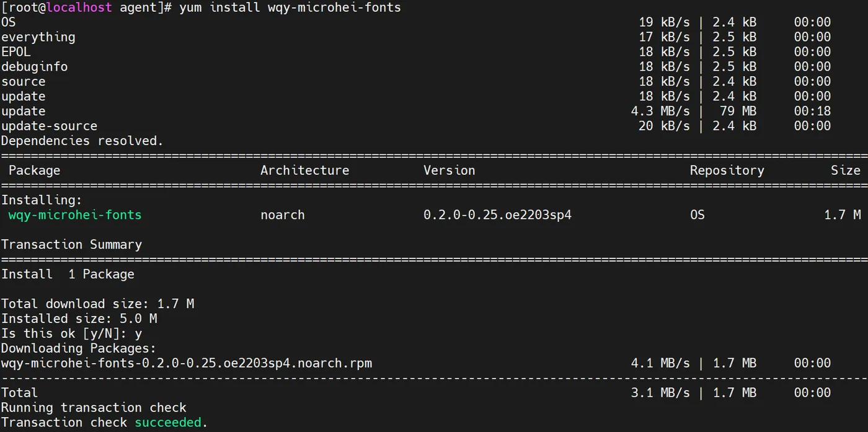
Task: Click the Architecture column header
Action: tap(304, 170)
